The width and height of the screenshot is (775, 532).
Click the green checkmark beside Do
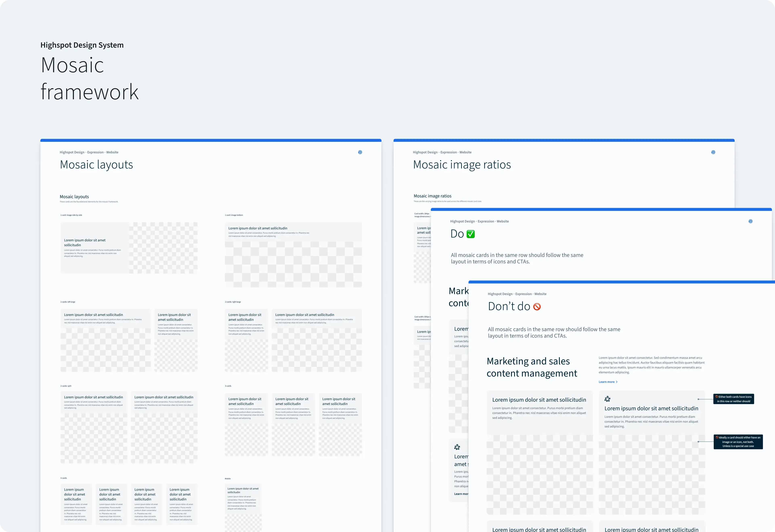tap(470, 234)
